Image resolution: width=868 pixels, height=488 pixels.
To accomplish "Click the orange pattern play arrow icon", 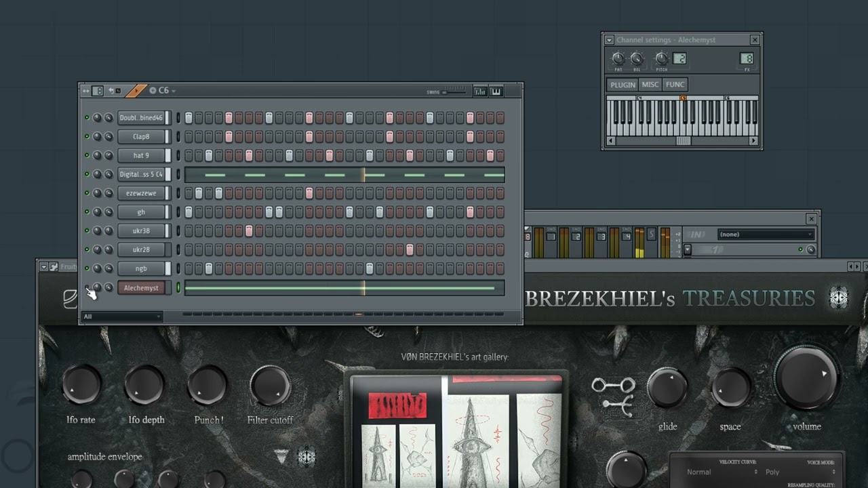I will (136, 91).
